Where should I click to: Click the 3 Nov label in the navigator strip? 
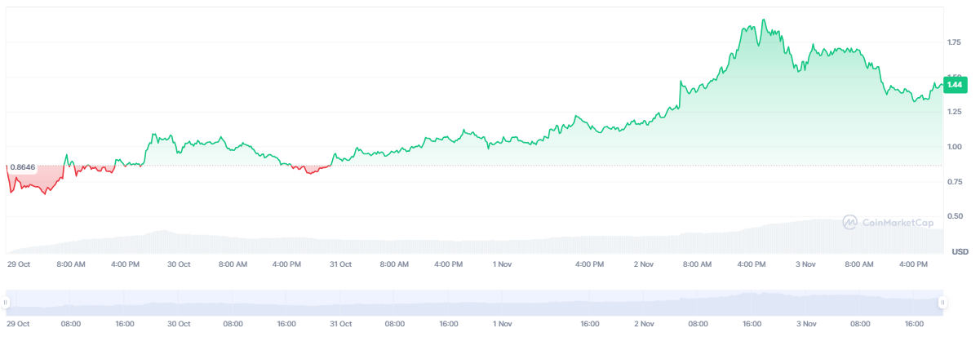(x=806, y=324)
